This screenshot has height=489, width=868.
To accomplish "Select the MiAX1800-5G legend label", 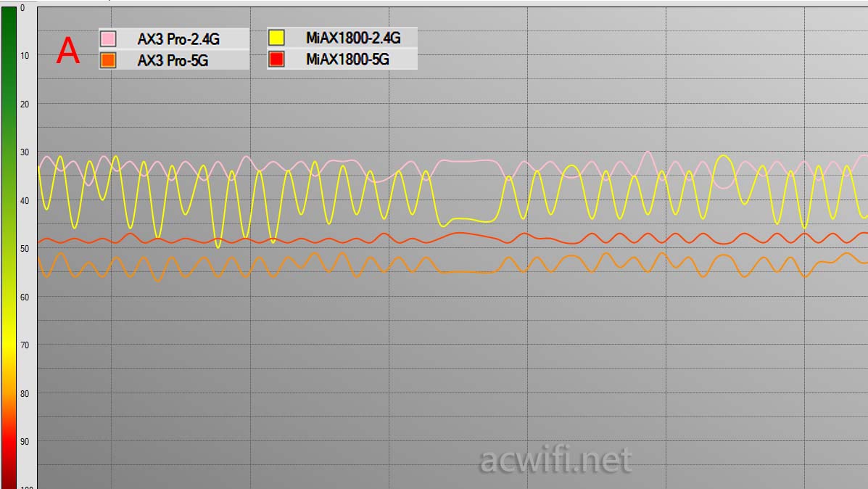I will [347, 59].
